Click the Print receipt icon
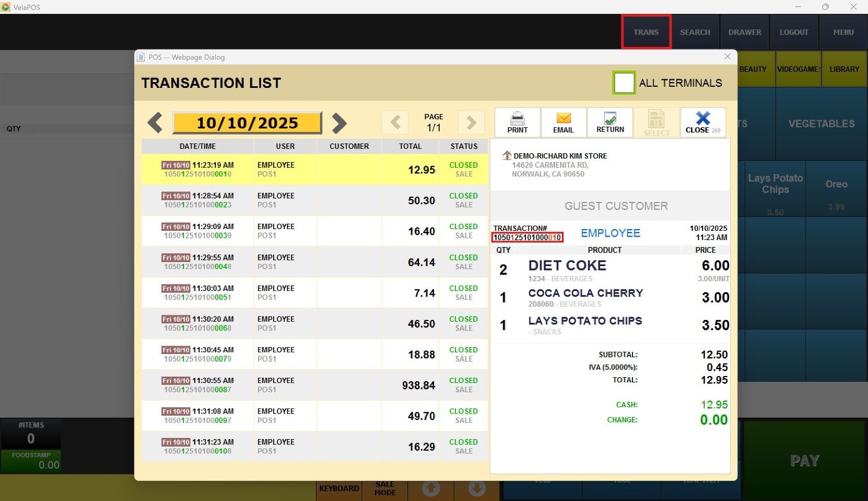 [517, 122]
